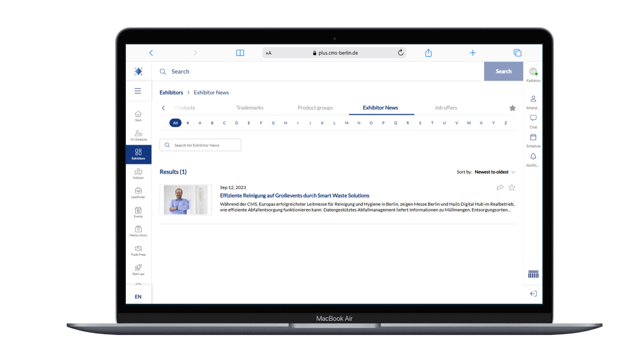This screenshot has width=644, height=362.
Task: Switch to the Trademarks tab
Action: point(250,108)
